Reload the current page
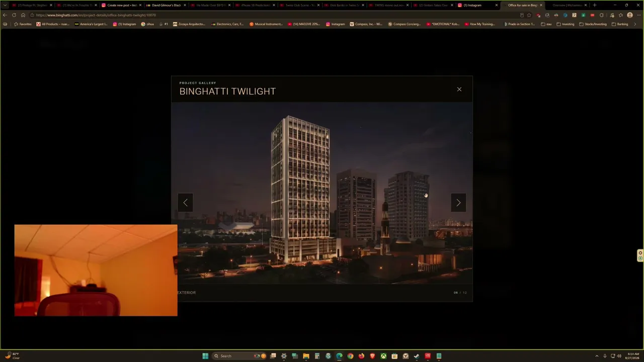Image resolution: width=644 pixels, height=362 pixels. click(x=14, y=15)
